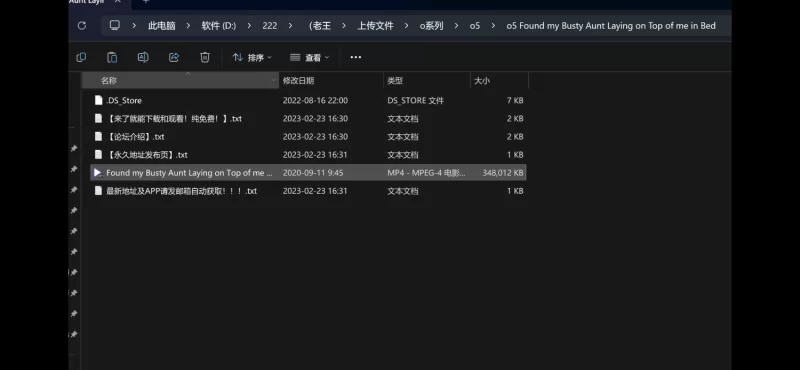Click the Delete trash can icon
The height and width of the screenshot is (370, 800).
coord(205,57)
